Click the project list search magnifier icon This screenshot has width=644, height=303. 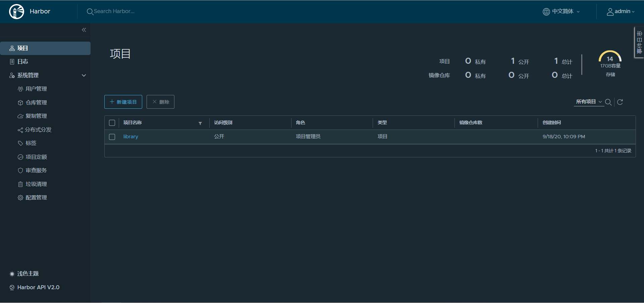[608, 102]
